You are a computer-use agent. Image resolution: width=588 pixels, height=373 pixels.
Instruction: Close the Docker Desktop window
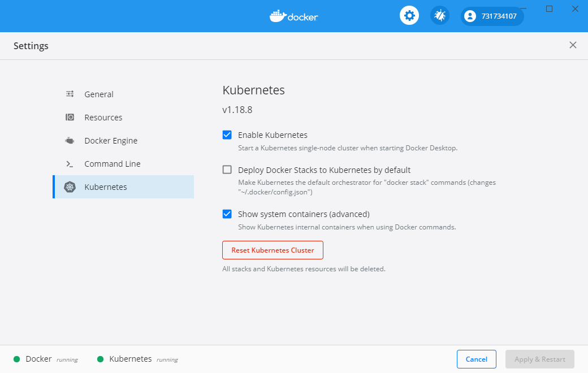click(x=575, y=8)
